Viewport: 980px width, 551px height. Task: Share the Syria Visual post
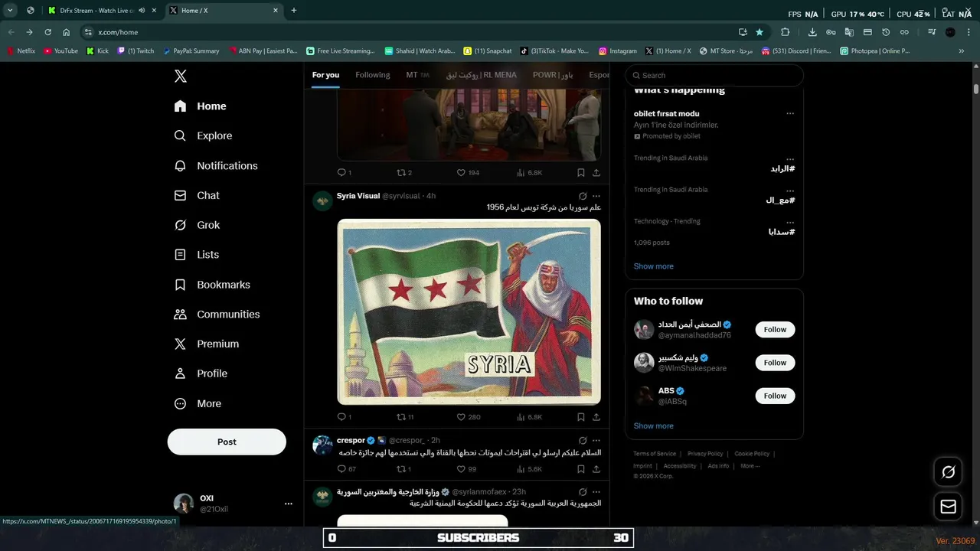(596, 417)
